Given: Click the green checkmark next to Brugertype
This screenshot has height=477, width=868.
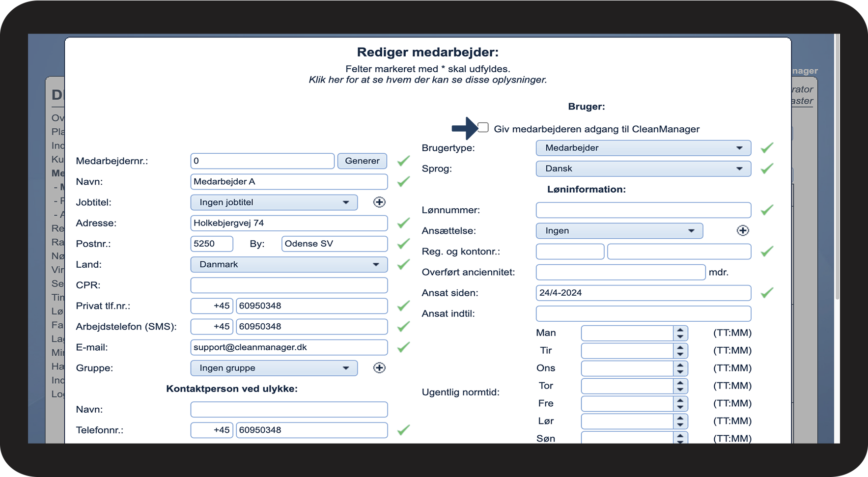Looking at the screenshot, I should click(x=767, y=148).
